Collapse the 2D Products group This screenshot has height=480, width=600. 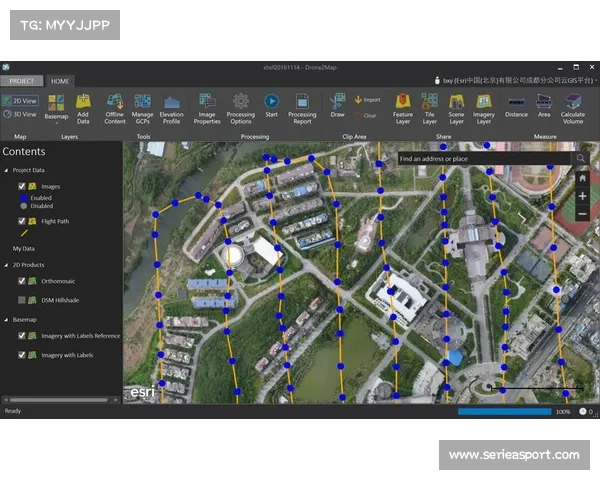[6, 265]
